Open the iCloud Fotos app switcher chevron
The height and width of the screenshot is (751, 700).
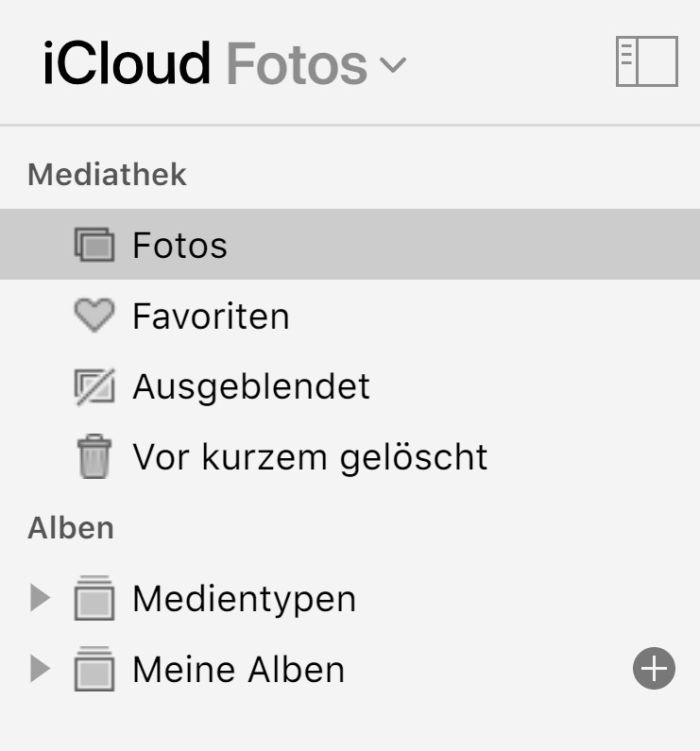click(392, 65)
